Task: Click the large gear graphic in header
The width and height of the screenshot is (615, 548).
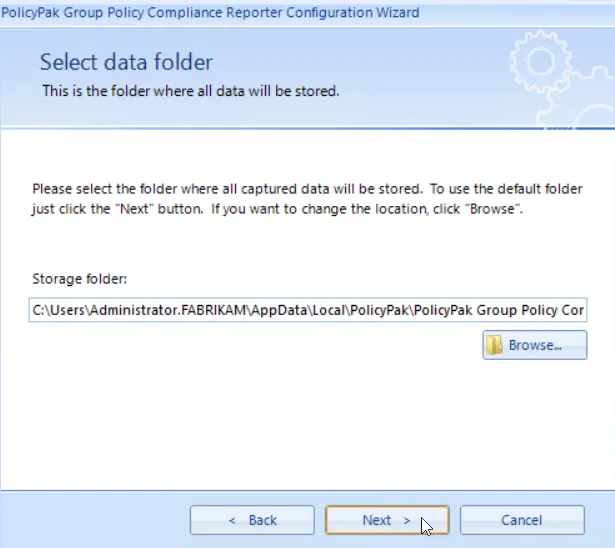Action: click(x=540, y=62)
